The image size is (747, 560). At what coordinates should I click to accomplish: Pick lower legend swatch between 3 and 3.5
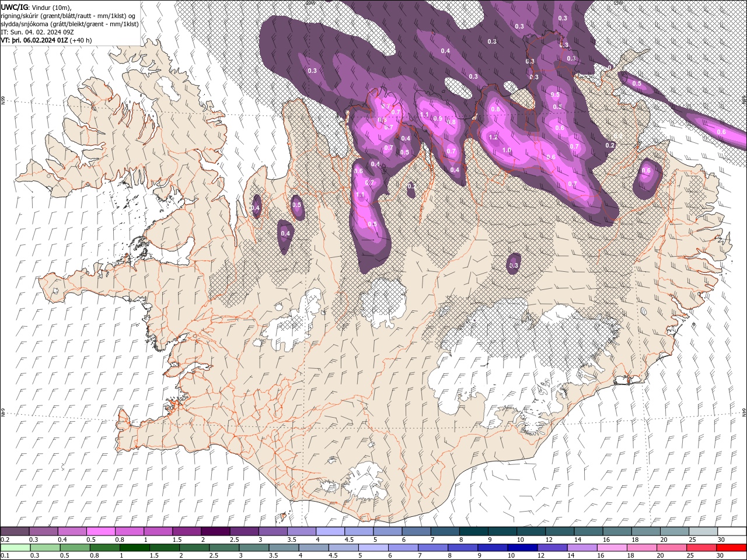point(254,548)
